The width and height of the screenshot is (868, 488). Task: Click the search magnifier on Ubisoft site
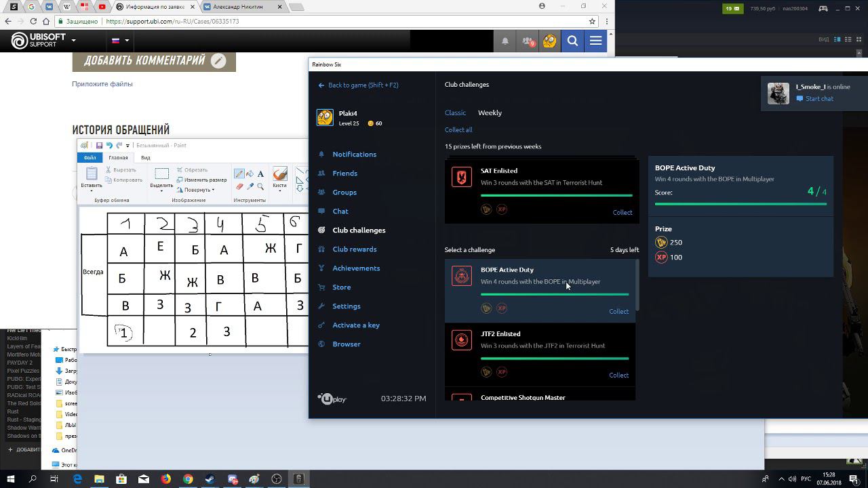[x=572, y=41]
